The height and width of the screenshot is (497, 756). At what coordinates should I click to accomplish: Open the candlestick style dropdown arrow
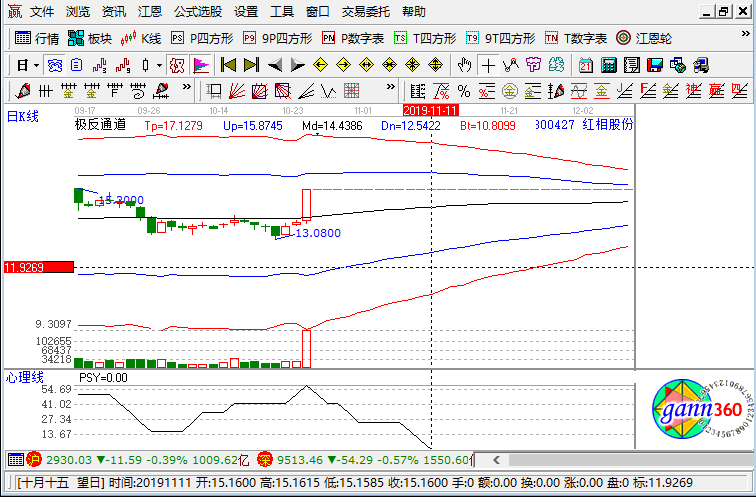pos(159,65)
